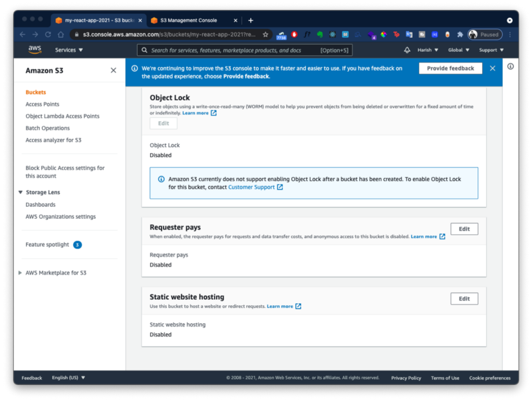
Task: Click Learn more link under Object Lock
Action: click(x=196, y=113)
